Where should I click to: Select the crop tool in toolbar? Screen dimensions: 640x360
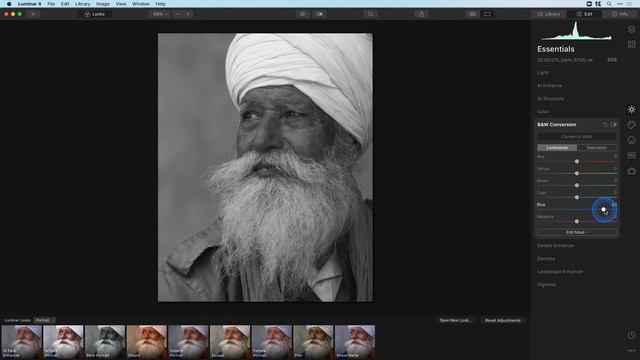[x=371, y=14]
